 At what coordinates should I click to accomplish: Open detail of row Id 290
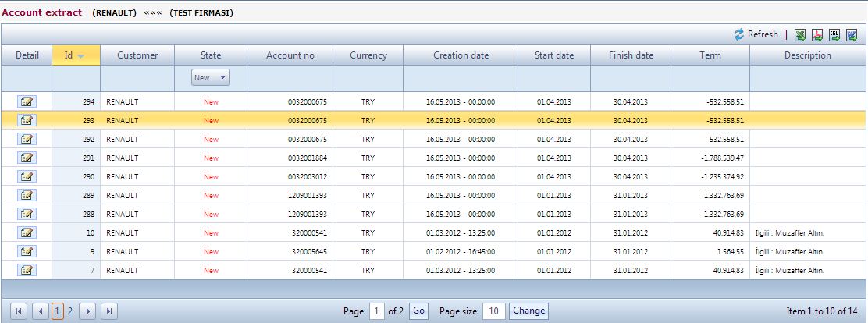coord(27,176)
